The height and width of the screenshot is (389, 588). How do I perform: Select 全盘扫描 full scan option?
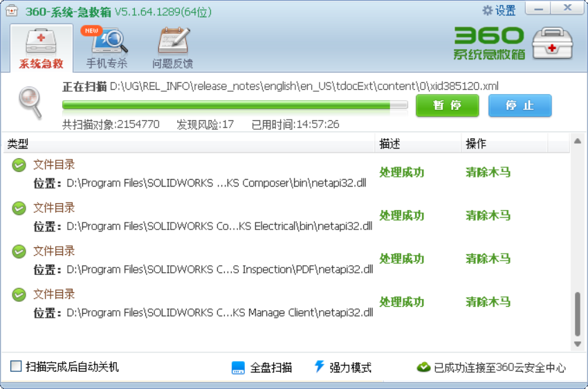click(261, 368)
